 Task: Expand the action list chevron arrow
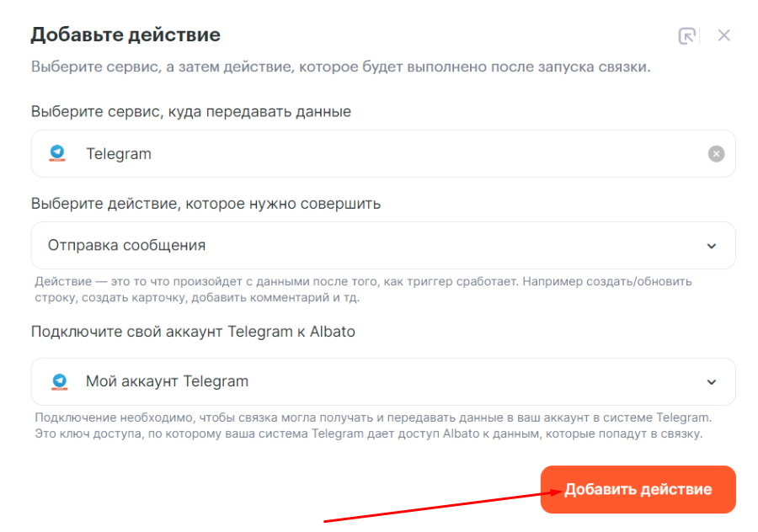click(x=712, y=246)
